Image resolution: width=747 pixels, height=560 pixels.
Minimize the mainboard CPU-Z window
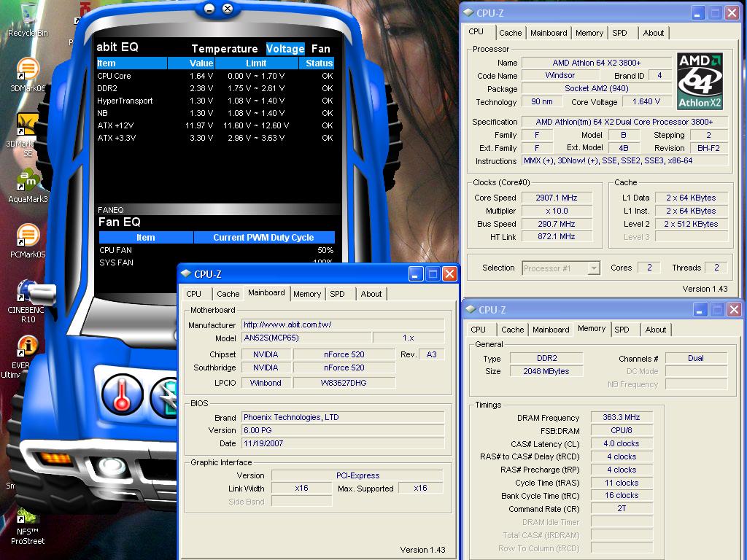[415, 273]
